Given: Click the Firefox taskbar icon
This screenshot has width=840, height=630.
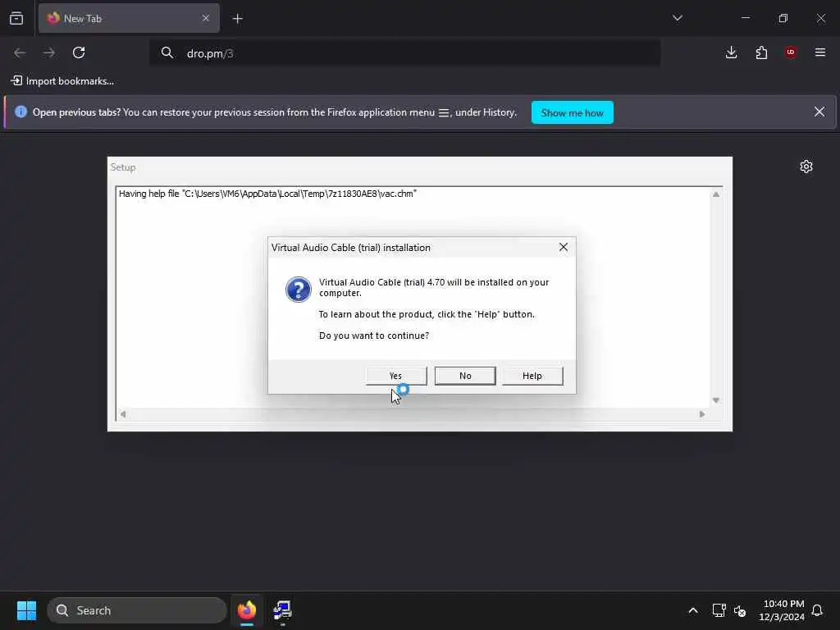Looking at the screenshot, I should click(247, 610).
